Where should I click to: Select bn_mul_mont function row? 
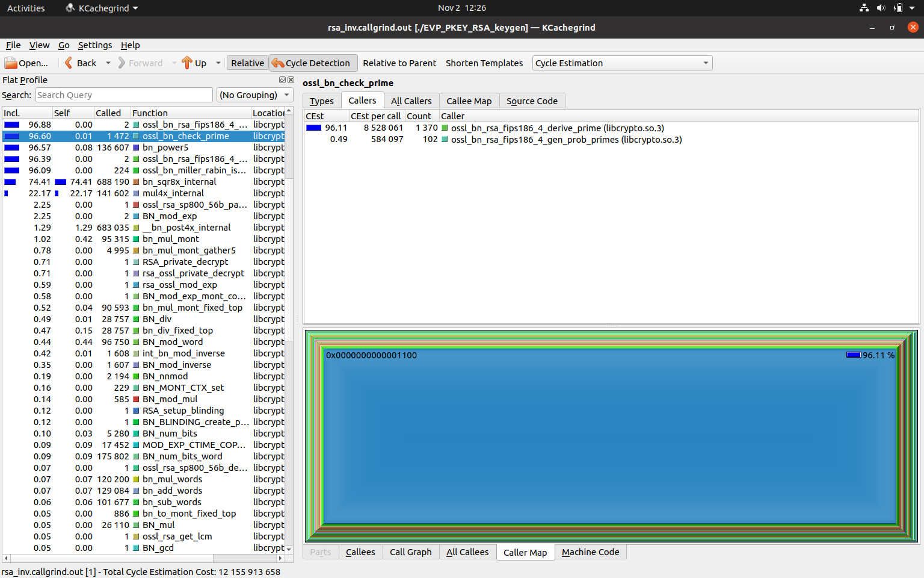pos(143,239)
